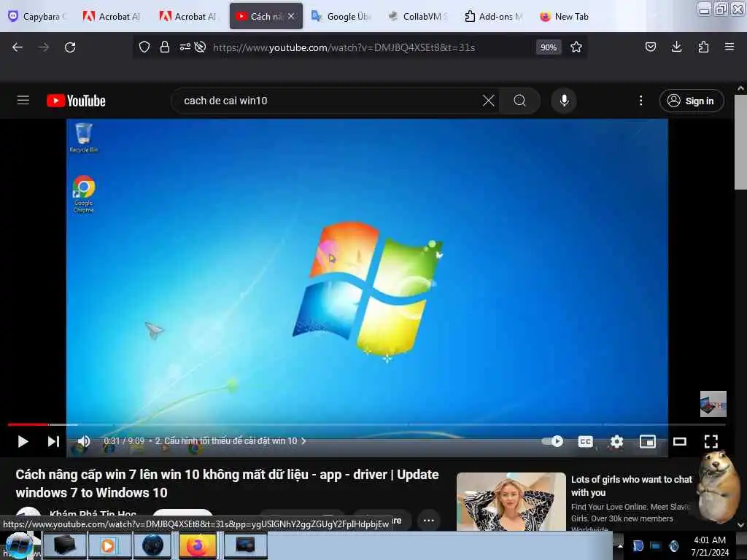The image size is (747, 560).
Task: Go back to the previous page
Action: (x=18, y=47)
